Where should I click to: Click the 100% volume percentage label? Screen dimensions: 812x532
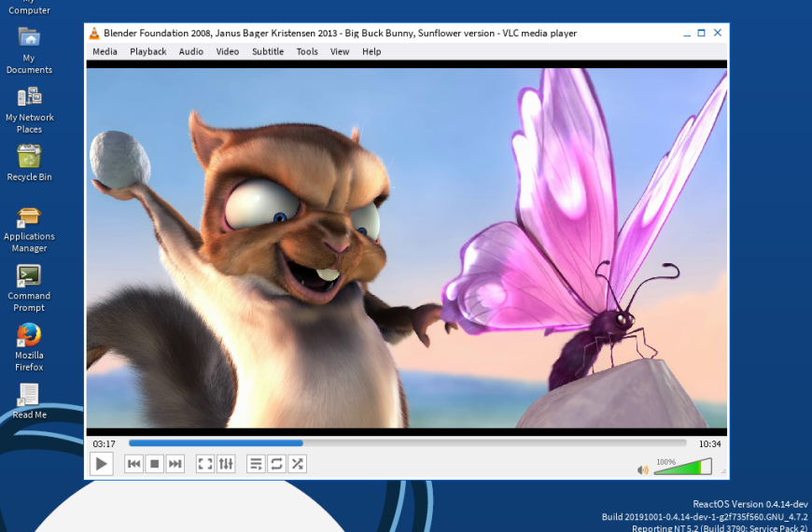[x=666, y=462]
